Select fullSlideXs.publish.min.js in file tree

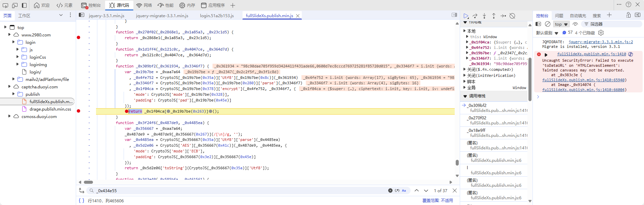(x=51, y=102)
